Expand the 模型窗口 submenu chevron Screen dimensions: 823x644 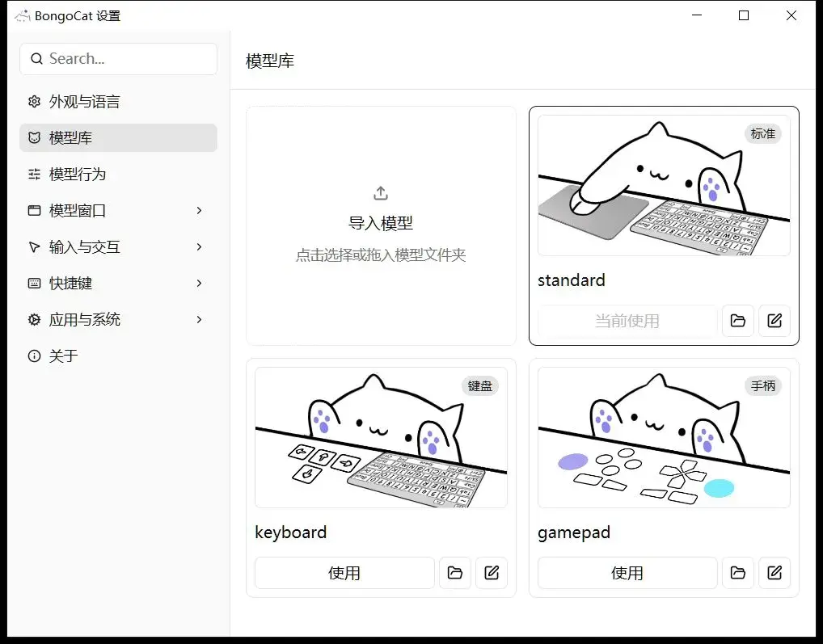(x=199, y=210)
